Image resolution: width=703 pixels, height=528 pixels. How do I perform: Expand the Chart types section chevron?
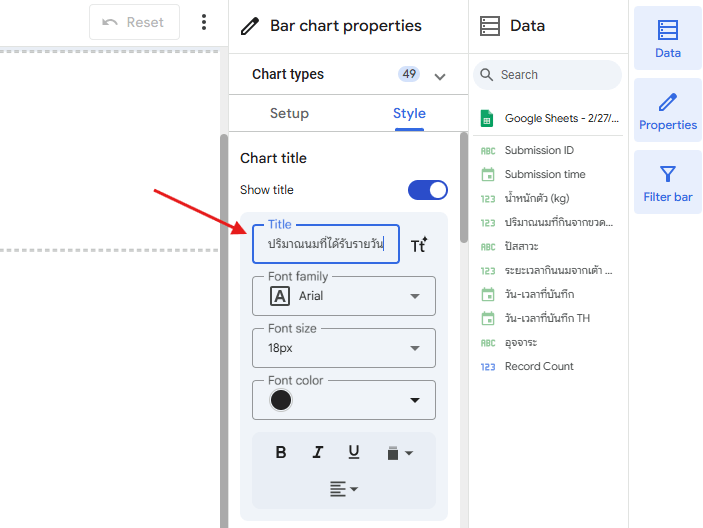pyautogui.click(x=440, y=75)
